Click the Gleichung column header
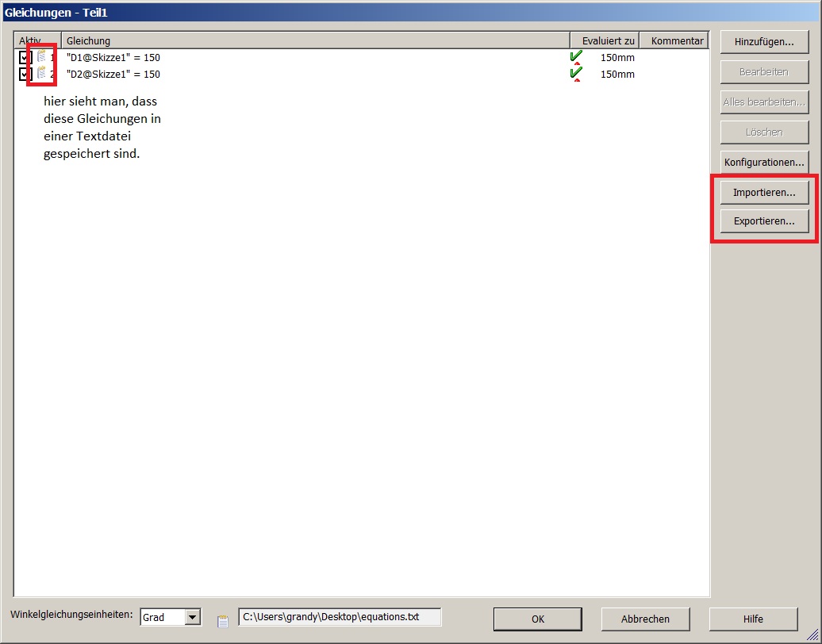The image size is (822, 644). (x=316, y=40)
